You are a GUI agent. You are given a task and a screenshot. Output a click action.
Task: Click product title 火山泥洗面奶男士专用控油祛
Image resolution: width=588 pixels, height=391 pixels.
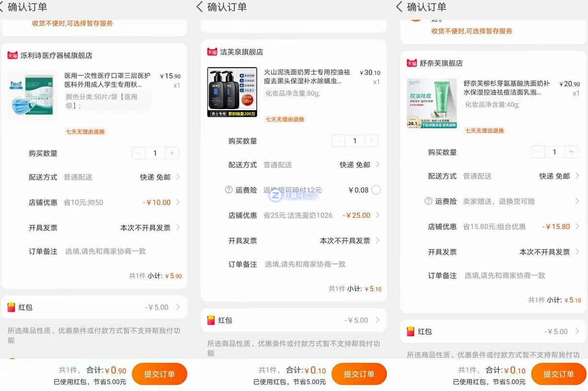click(307, 77)
